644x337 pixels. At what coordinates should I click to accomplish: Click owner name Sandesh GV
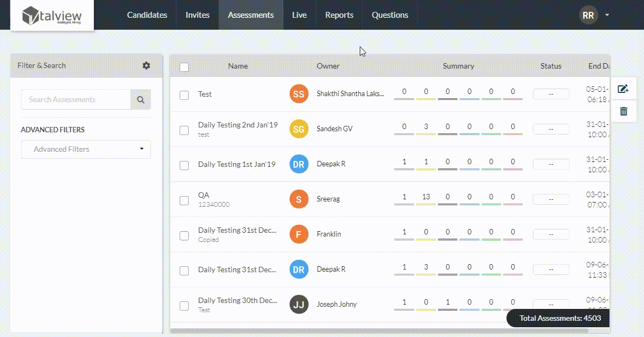point(335,129)
